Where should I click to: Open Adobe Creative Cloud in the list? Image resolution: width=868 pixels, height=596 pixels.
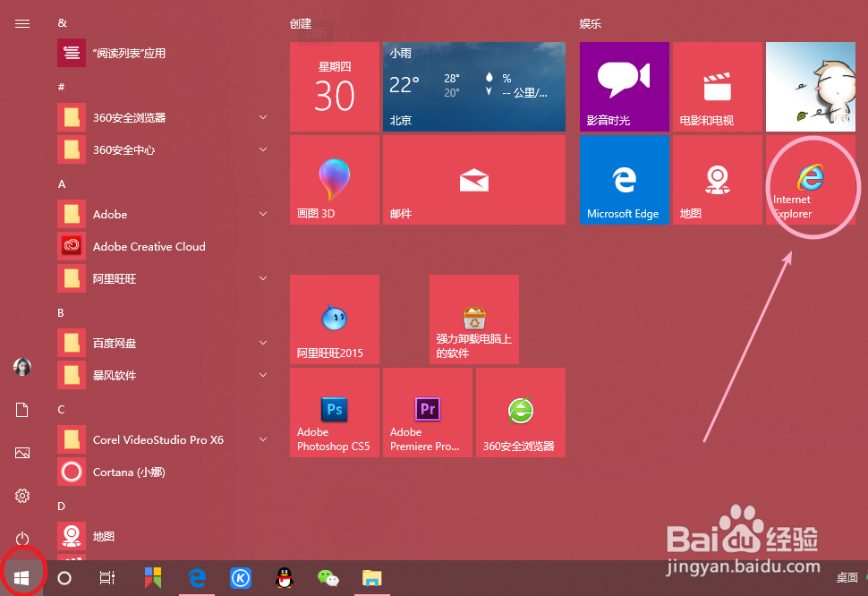click(x=165, y=246)
